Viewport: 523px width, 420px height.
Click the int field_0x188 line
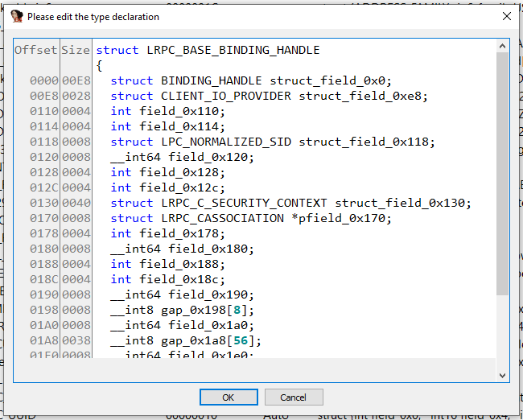[168, 264]
